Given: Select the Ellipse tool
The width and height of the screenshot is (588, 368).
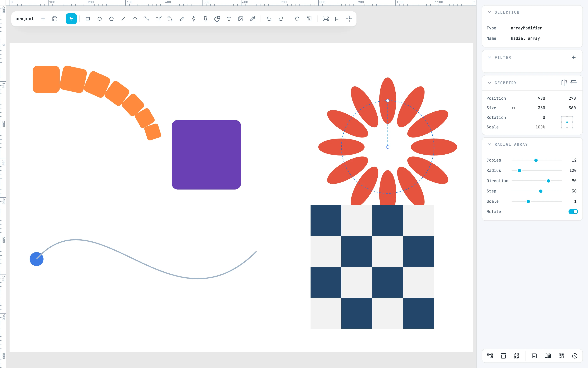Looking at the screenshot, I should [99, 19].
